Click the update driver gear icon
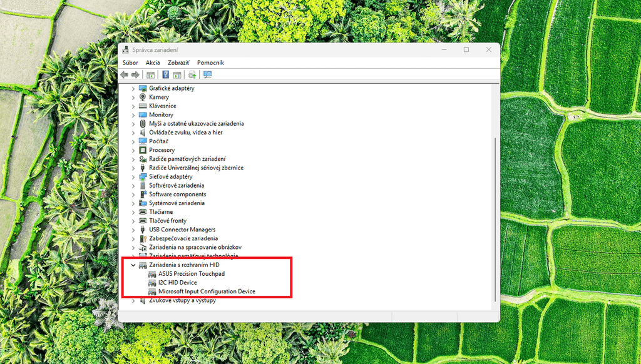The width and height of the screenshot is (641, 364). pos(192,75)
